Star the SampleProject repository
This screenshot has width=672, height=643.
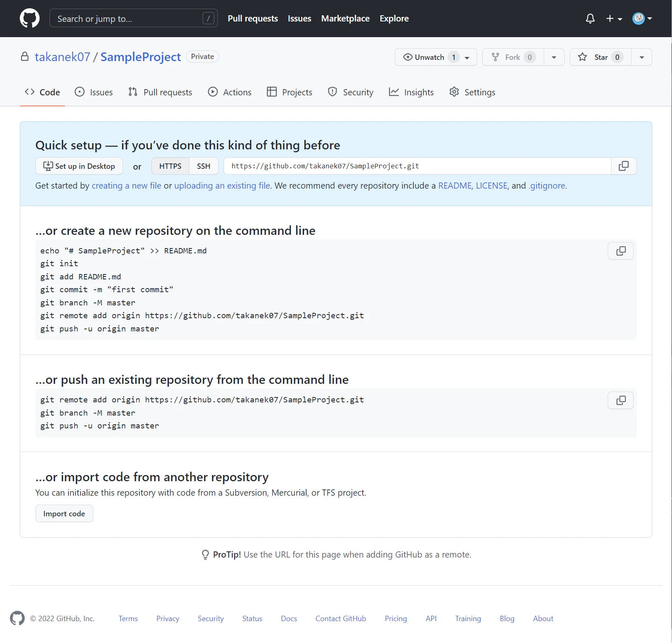tap(601, 57)
